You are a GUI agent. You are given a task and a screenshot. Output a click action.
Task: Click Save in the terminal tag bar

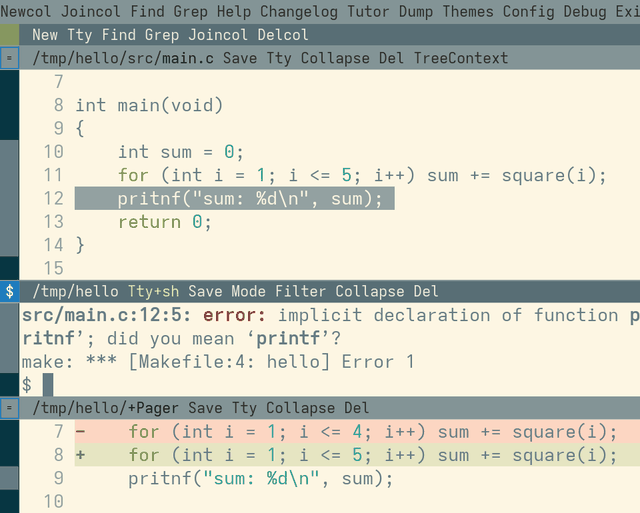pos(205,291)
